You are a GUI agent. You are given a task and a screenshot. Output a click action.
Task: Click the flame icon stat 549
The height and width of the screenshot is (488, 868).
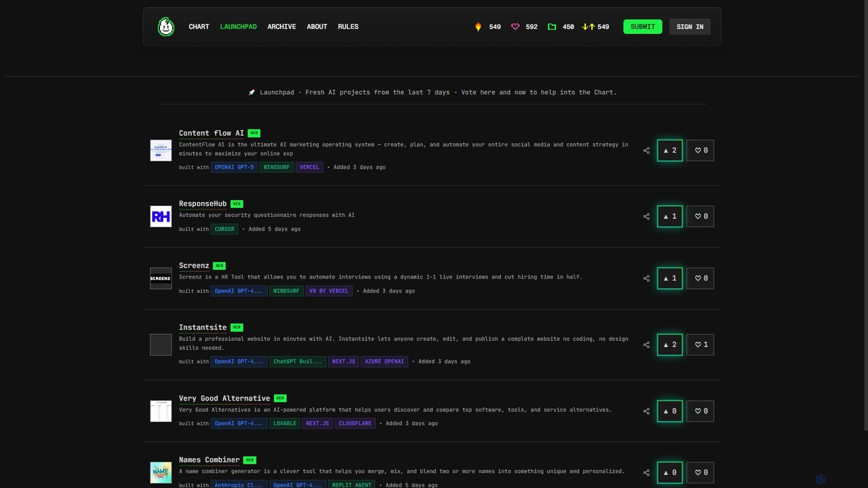488,26
